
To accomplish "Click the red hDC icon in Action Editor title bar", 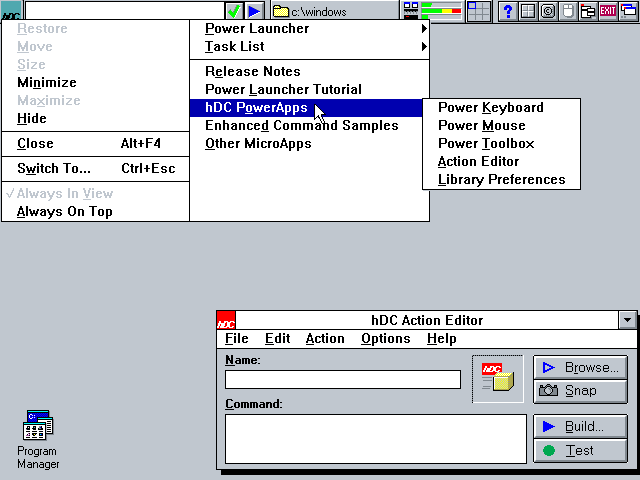I will coord(226,320).
